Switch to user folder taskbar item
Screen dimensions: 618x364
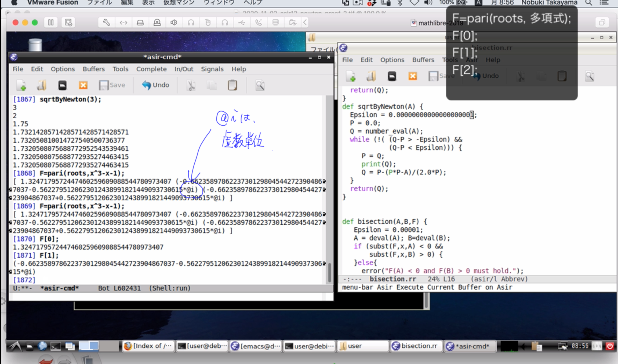point(363,346)
